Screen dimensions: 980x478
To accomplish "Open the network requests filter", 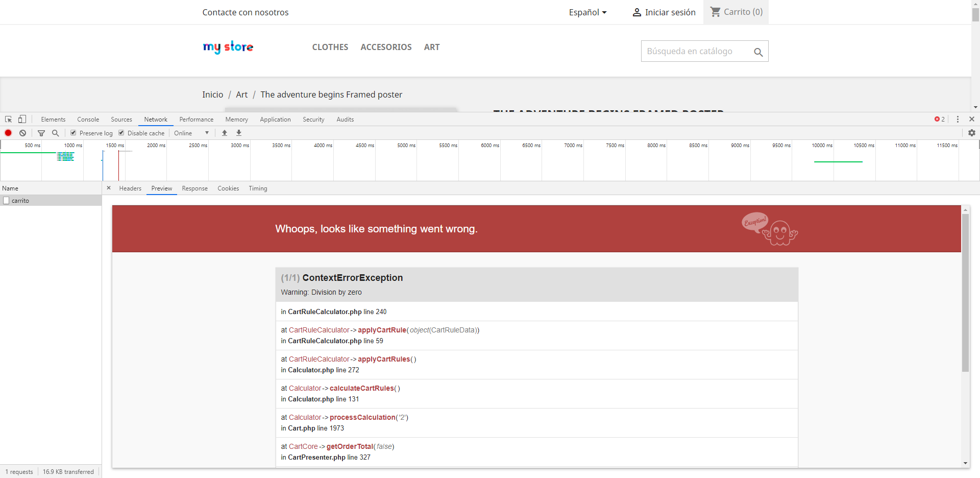I will (x=41, y=133).
